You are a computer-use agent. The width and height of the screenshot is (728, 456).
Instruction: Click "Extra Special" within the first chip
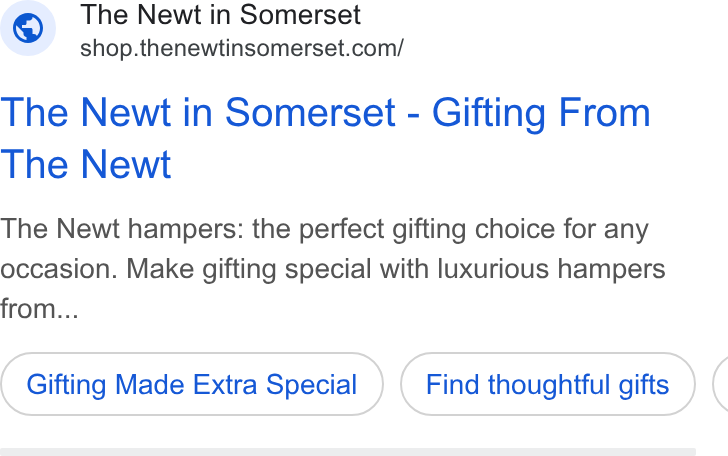275,385
